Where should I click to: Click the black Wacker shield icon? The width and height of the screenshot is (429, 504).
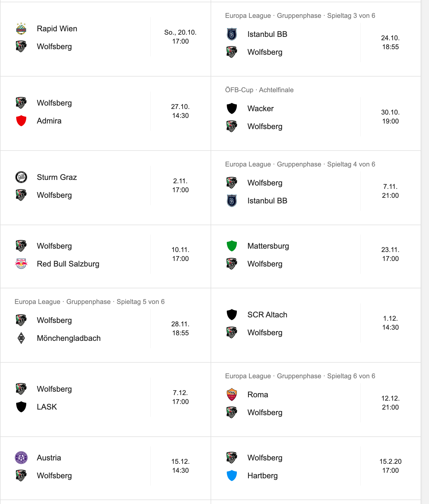[x=232, y=108]
